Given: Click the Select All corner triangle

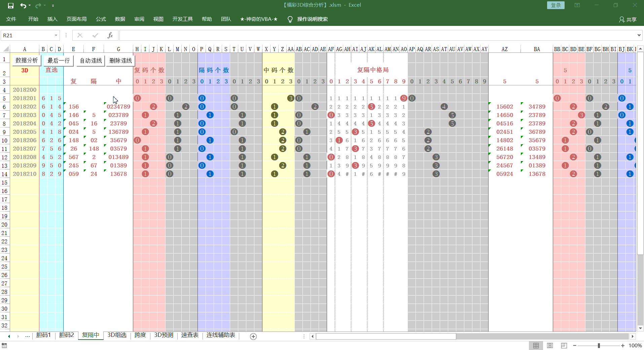Looking at the screenshot, I should coord(5,49).
